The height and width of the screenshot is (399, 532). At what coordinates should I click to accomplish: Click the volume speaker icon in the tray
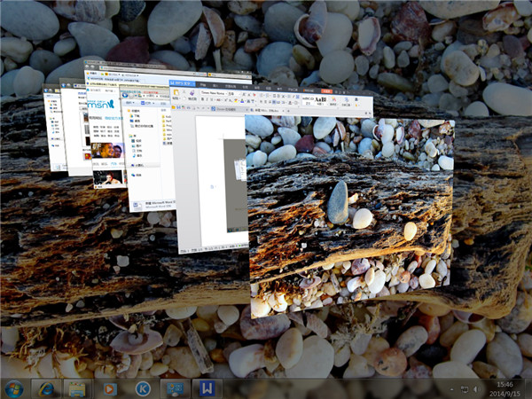(475, 388)
